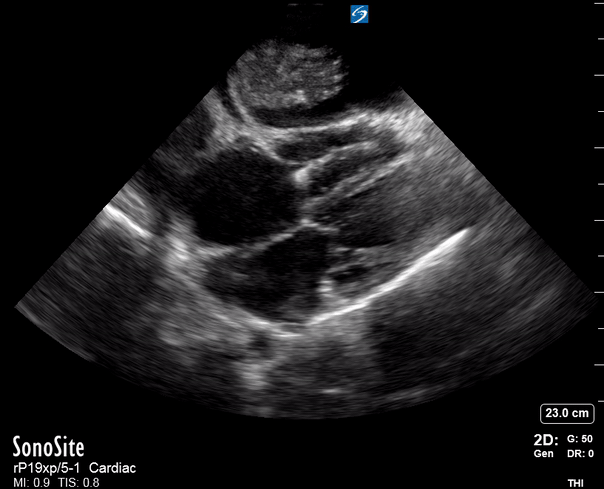
Task: Select the 2D: imaging mode label
Action: [x=546, y=440]
